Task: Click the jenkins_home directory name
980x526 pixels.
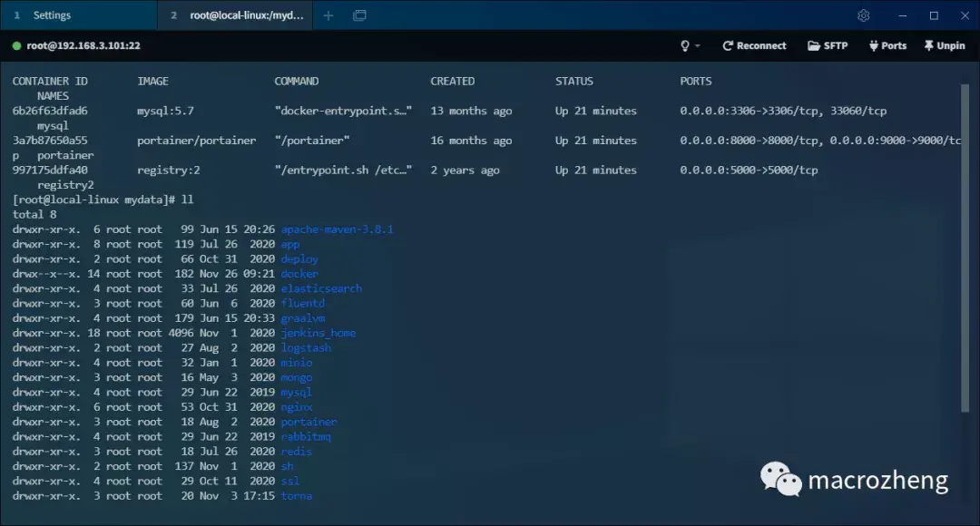Action: pyautogui.click(x=318, y=333)
